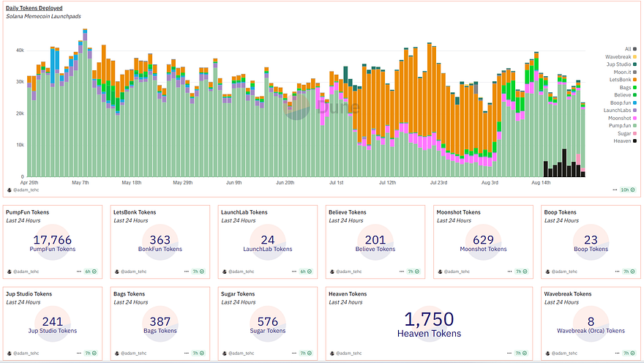The image size is (644, 363).
Task: Open the three-dot menu on the LaunchLab Tokens card
Action: pyautogui.click(x=293, y=272)
